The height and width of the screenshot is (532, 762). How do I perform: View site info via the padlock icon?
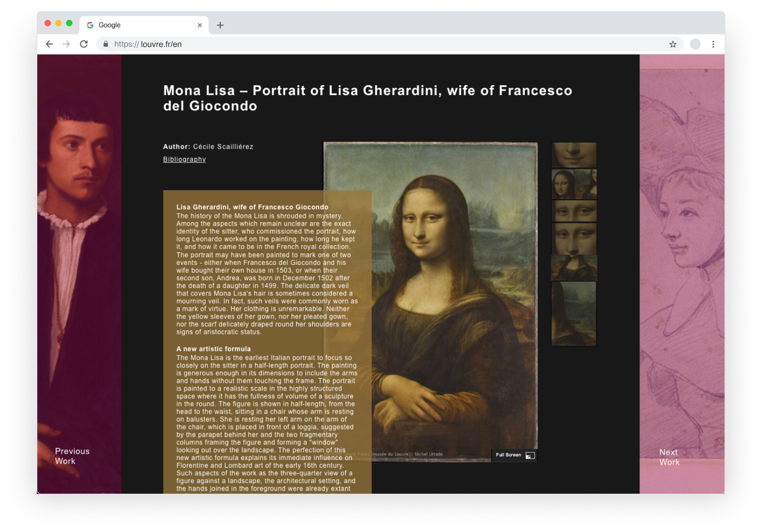click(106, 44)
